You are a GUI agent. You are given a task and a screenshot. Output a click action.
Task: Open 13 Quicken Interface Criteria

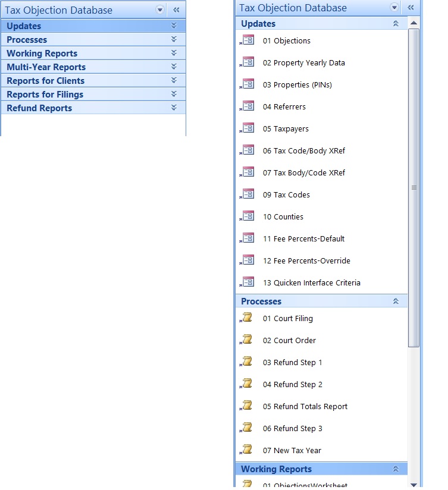311,283
